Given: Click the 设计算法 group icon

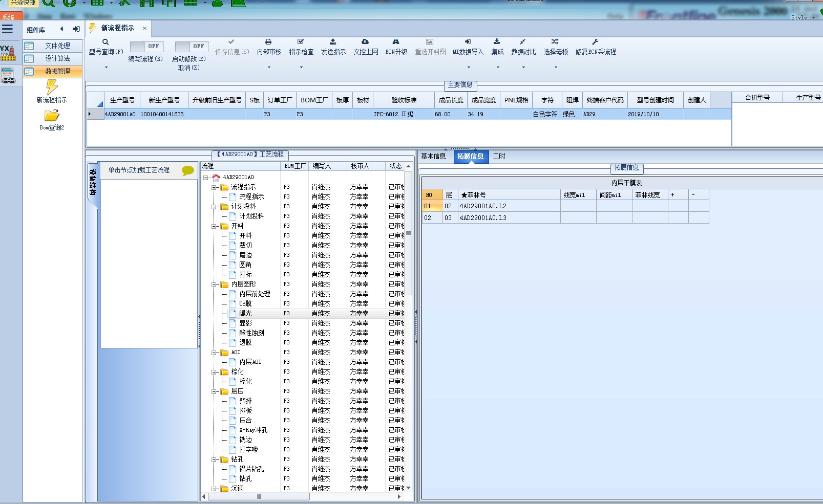Looking at the screenshot, I should tap(30, 58).
